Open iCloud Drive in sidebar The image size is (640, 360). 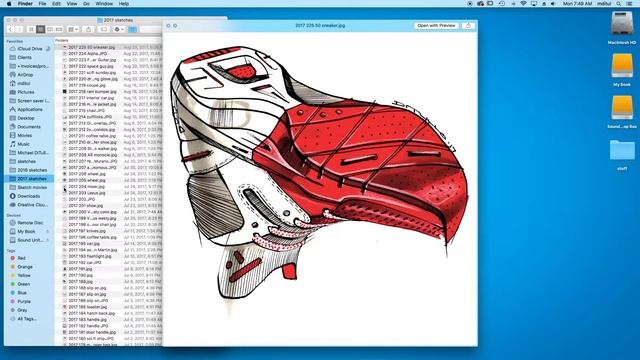coord(29,49)
